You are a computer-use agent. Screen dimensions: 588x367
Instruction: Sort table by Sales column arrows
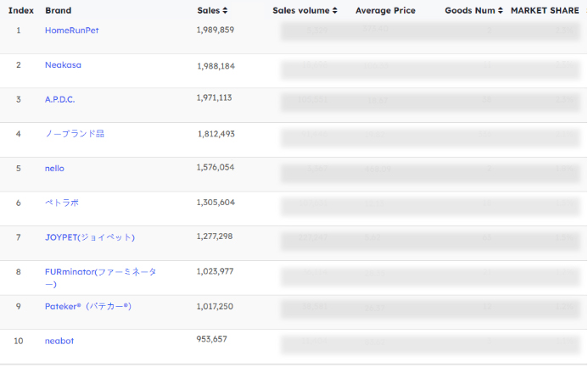225,10
